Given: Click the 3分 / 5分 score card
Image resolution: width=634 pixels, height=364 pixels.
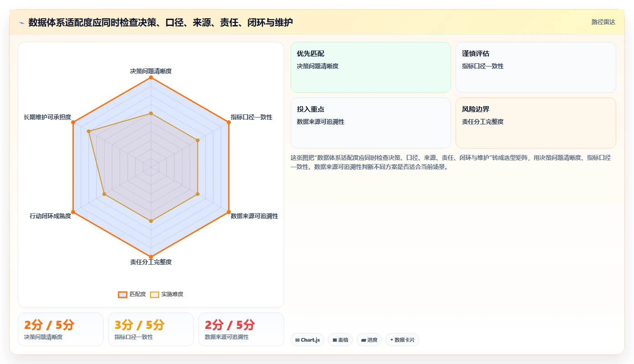Looking at the screenshot, I should point(151,329).
